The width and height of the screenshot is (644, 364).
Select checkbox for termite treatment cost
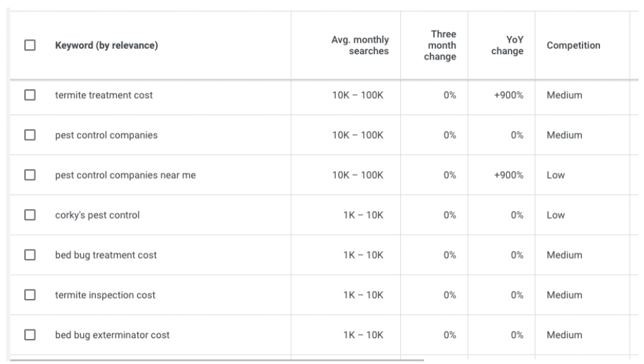point(30,95)
